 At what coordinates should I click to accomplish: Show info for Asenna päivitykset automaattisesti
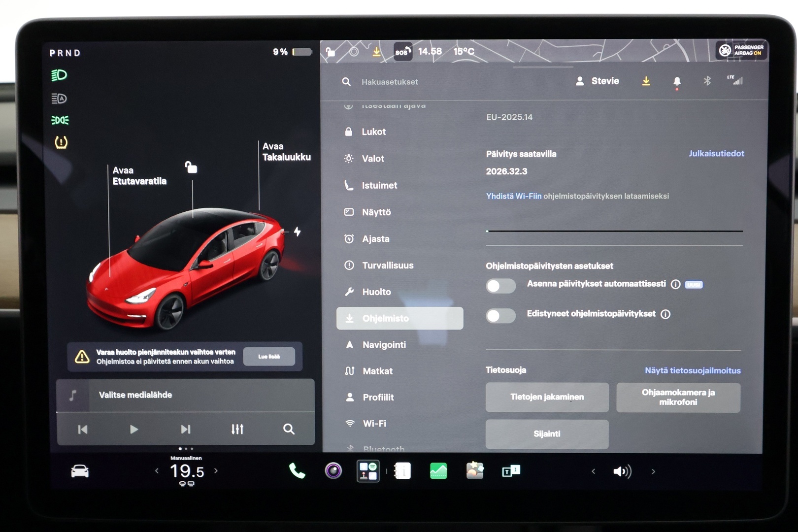676,284
